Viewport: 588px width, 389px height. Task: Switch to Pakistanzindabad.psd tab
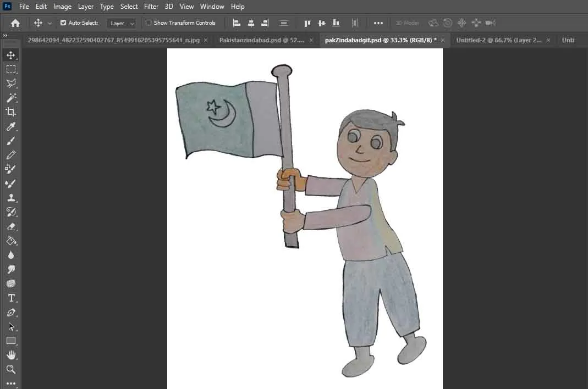pyautogui.click(x=262, y=40)
